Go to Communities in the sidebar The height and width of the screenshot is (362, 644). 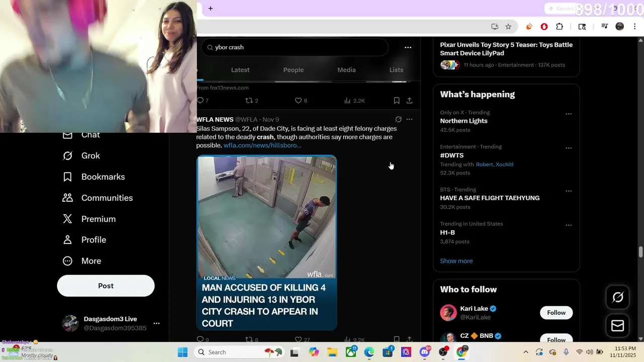tap(98, 198)
